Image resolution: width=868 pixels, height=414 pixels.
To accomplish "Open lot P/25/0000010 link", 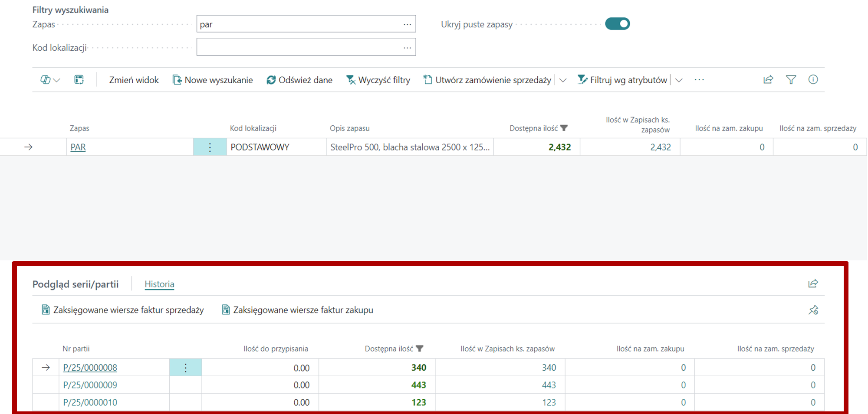I will [x=90, y=402].
